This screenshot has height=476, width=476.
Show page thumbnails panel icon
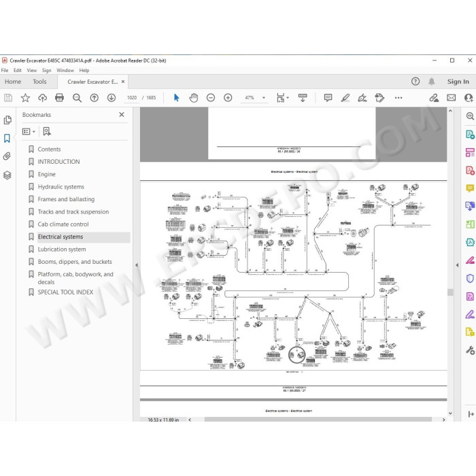coord(7,120)
